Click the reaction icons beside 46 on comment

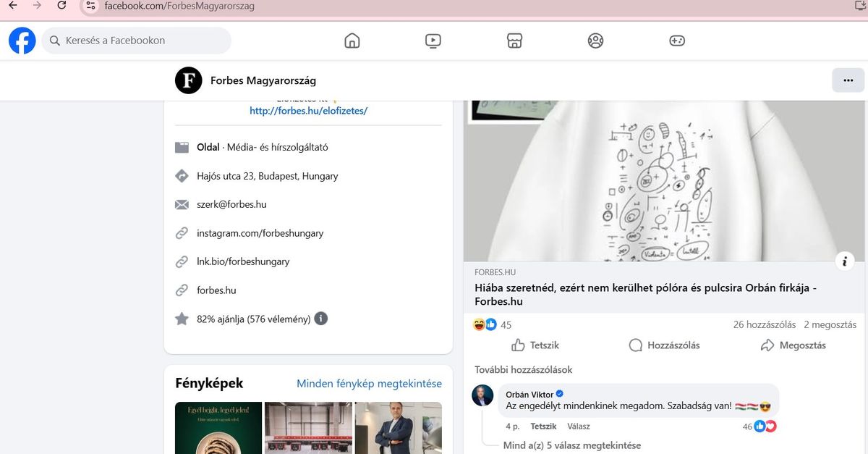[x=765, y=426]
